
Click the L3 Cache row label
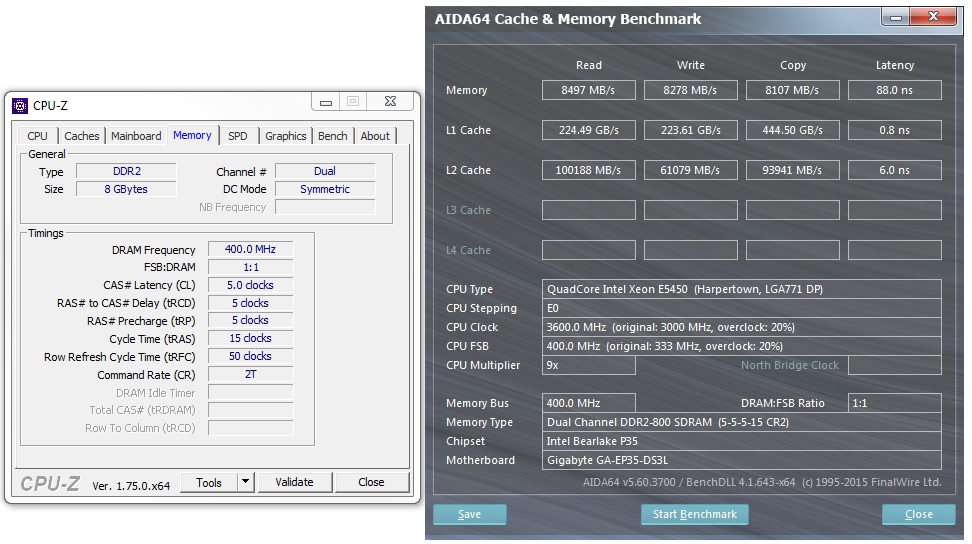(x=468, y=210)
